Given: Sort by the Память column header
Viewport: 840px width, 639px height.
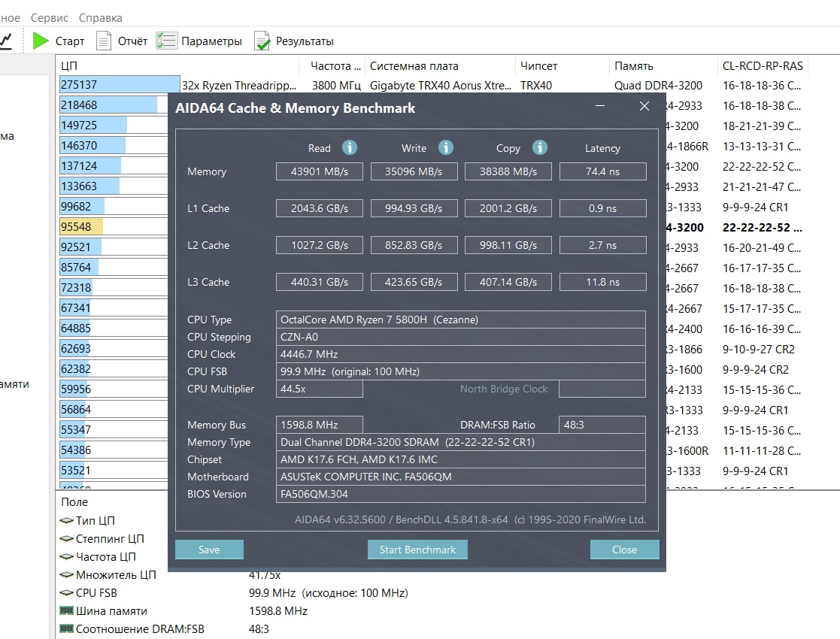Looking at the screenshot, I should [x=663, y=66].
